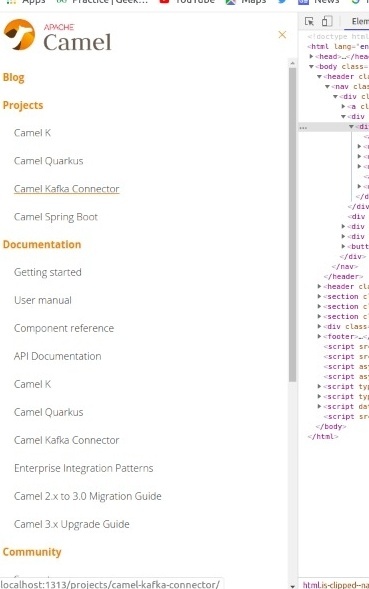Go to Camel Quarkus under Projects
369x589 pixels.
click(x=48, y=161)
